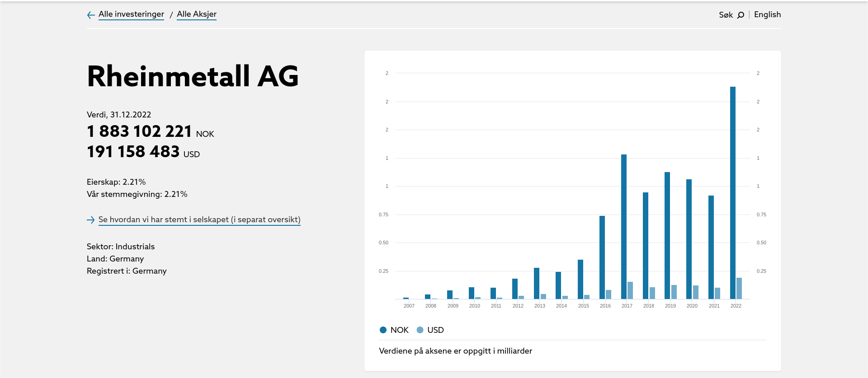
Task: Click the arrow icon before the voting link
Action: [91, 220]
